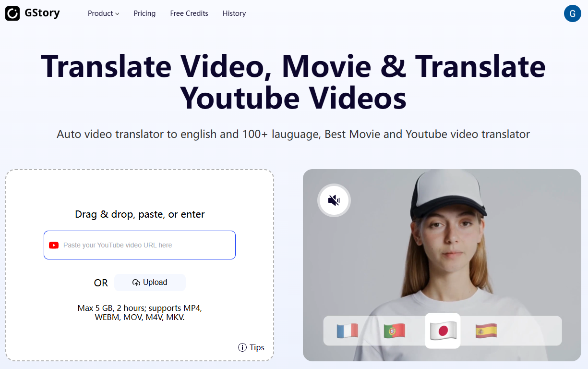Open the History page

pos(234,13)
